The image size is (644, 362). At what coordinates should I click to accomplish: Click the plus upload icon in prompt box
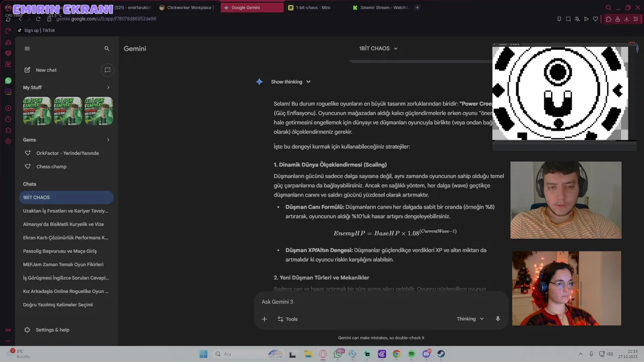[264, 319]
